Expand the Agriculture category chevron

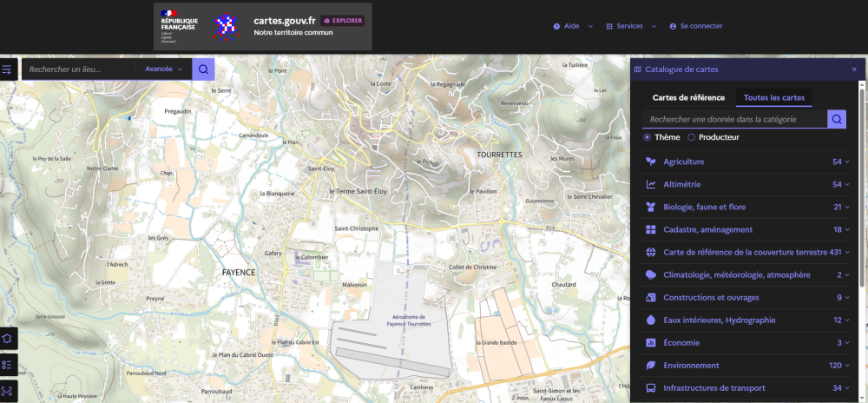click(847, 162)
